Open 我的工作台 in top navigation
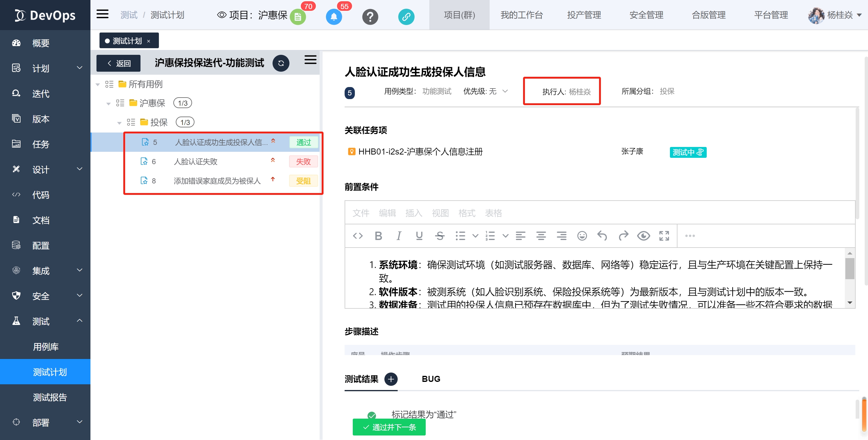 [521, 15]
